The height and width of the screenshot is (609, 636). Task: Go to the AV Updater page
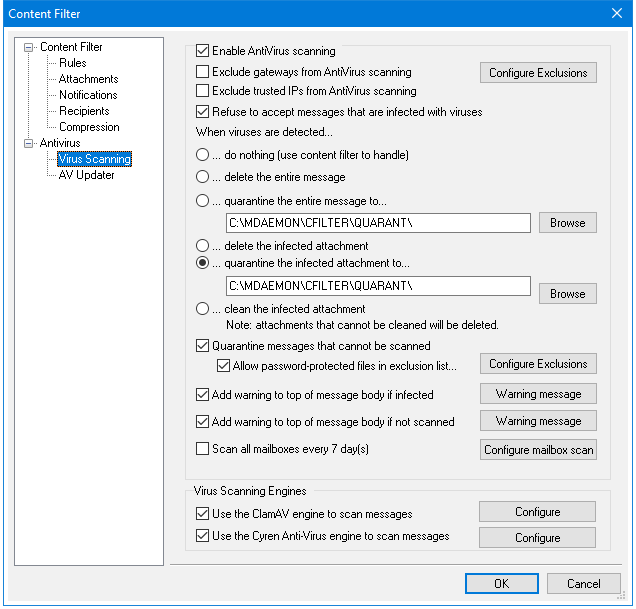pyautogui.click(x=86, y=175)
